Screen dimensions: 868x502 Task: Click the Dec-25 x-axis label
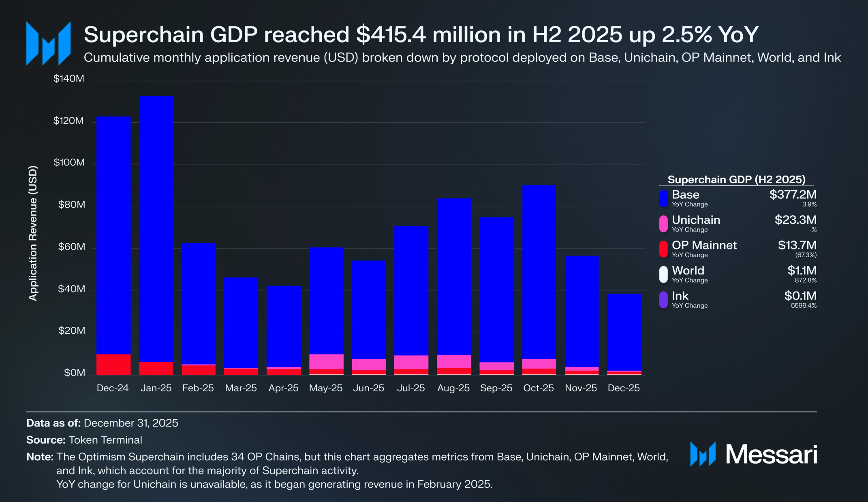point(624,388)
